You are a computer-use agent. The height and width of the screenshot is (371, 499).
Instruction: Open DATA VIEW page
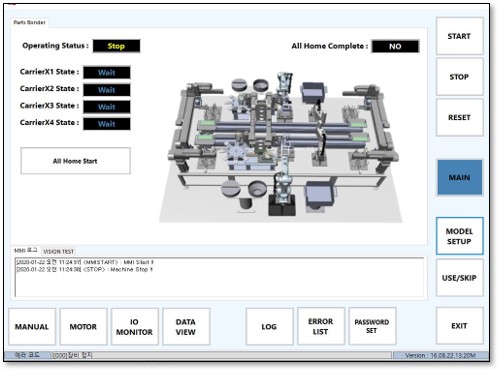coord(186,326)
